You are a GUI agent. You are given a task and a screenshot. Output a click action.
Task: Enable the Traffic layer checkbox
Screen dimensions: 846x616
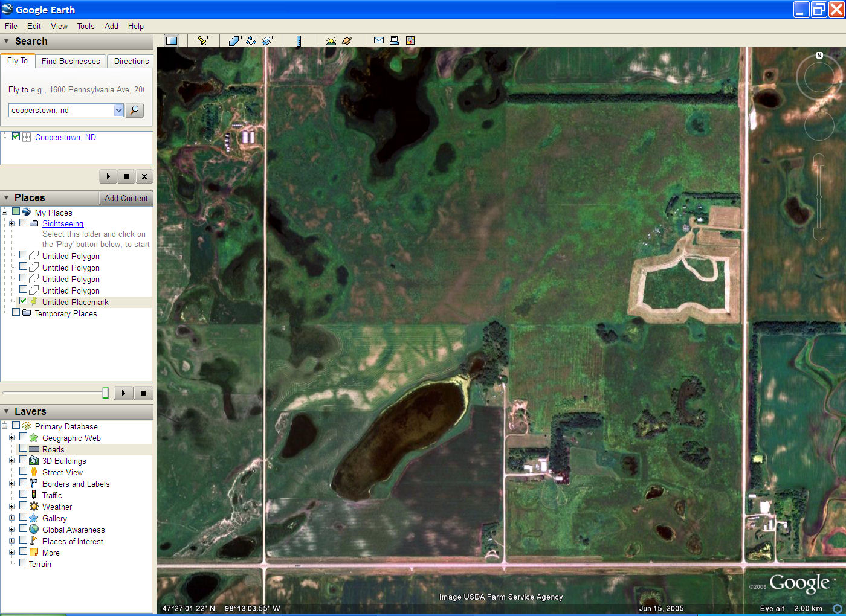[x=23, y=494]
